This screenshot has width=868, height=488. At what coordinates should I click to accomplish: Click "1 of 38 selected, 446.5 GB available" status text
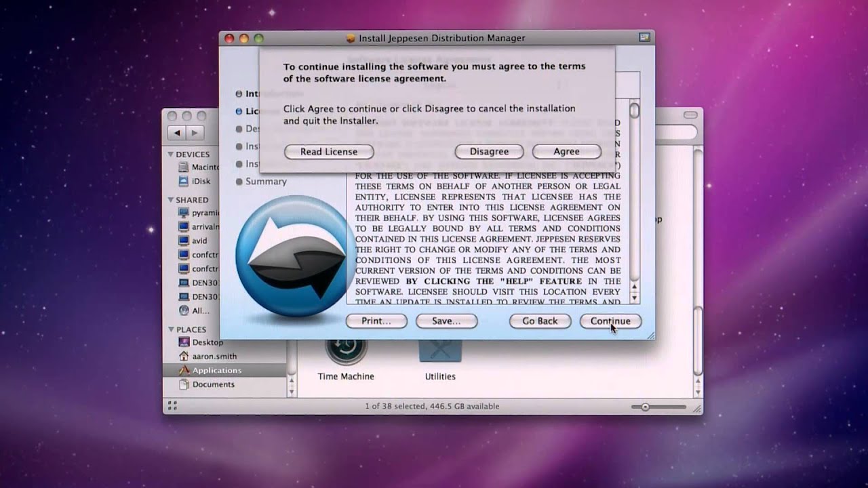(432, 407)
